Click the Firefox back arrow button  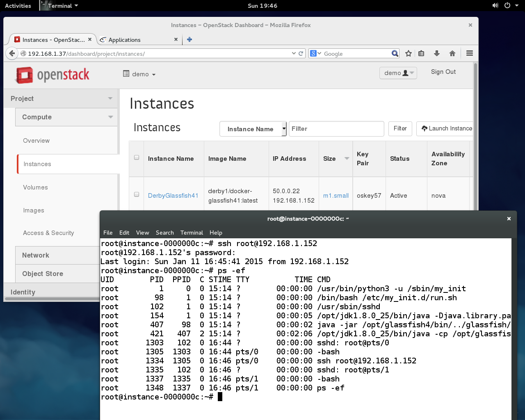click(12, 53)
